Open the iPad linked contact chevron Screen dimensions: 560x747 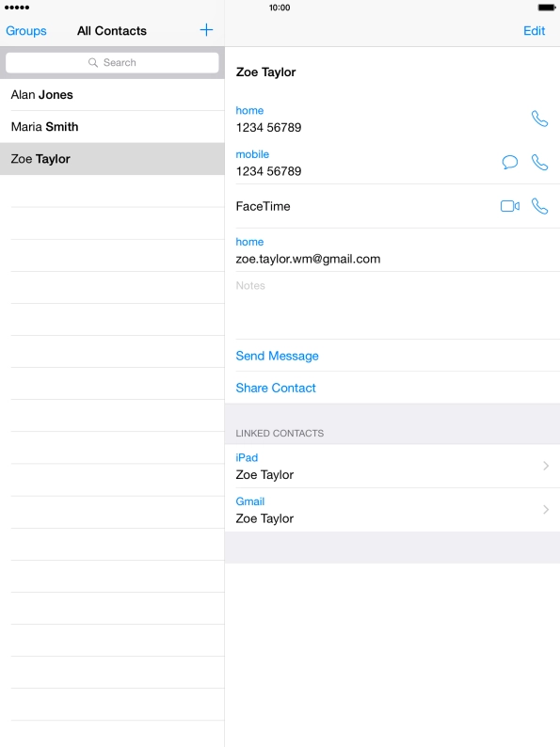[x=546, y=466]
